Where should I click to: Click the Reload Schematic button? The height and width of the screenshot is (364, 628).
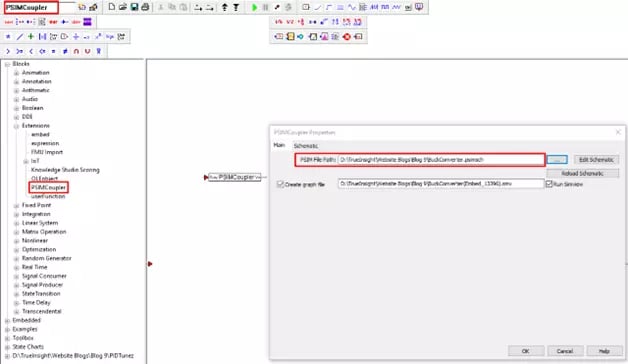click(582, 173)
